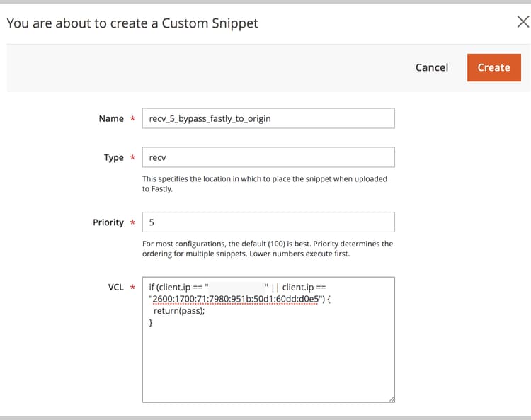The width and height of the screenshot is (531, 420).
Task: Click the Name field label
Action: pos(111,118)
